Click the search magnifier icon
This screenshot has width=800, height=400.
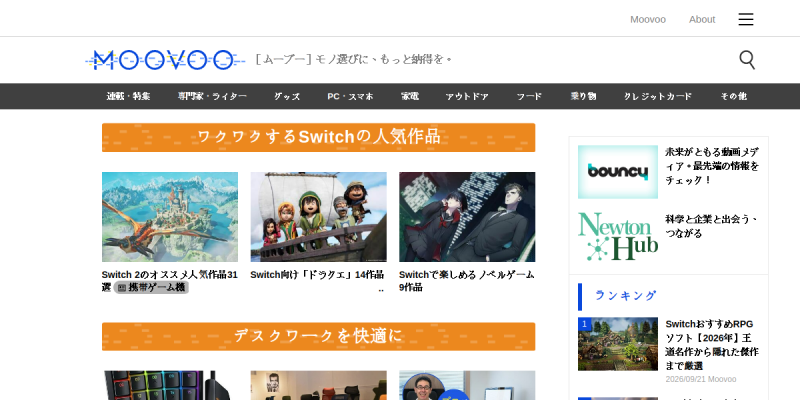[747, 60]
